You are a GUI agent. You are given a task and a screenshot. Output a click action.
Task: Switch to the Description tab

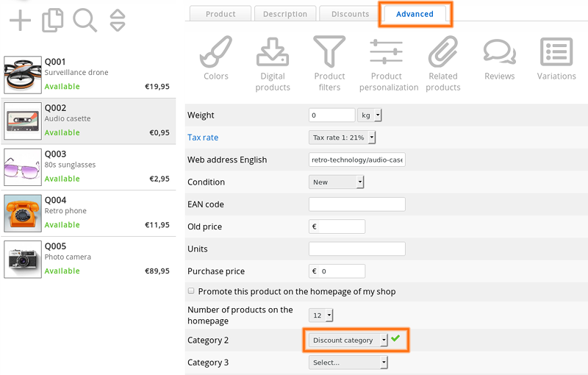[285, 14]
